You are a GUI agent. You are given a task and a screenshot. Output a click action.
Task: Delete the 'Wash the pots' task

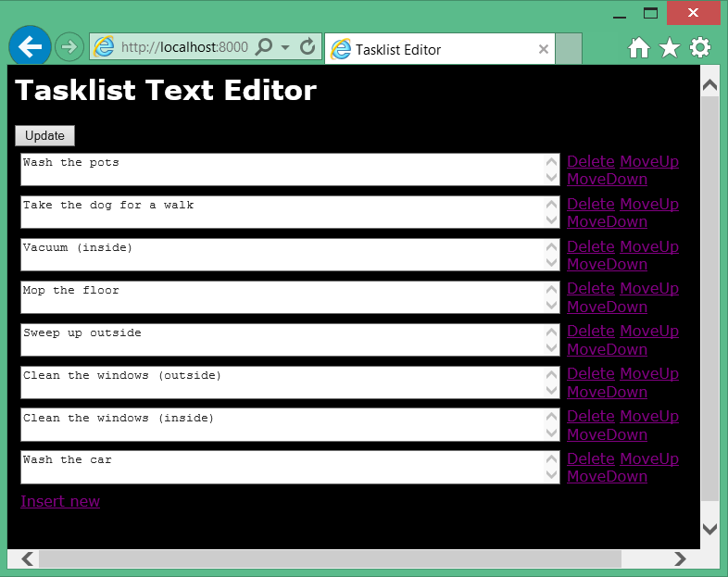coord(590,162)
